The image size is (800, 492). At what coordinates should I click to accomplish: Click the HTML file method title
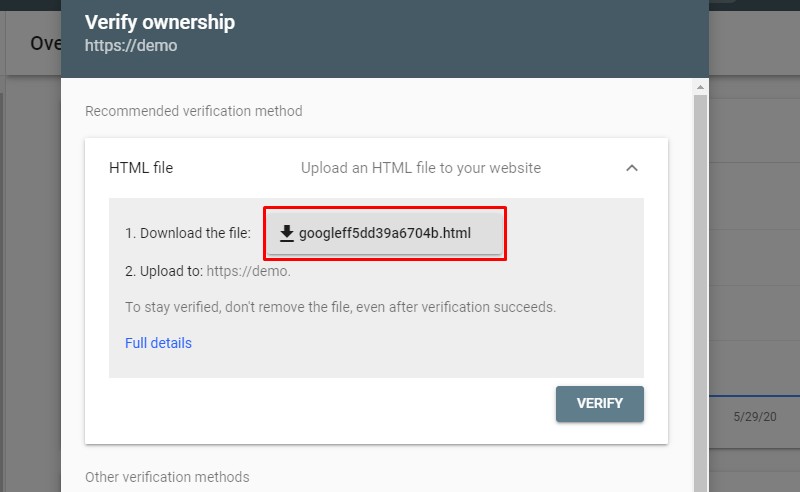[x=141, y=168]
